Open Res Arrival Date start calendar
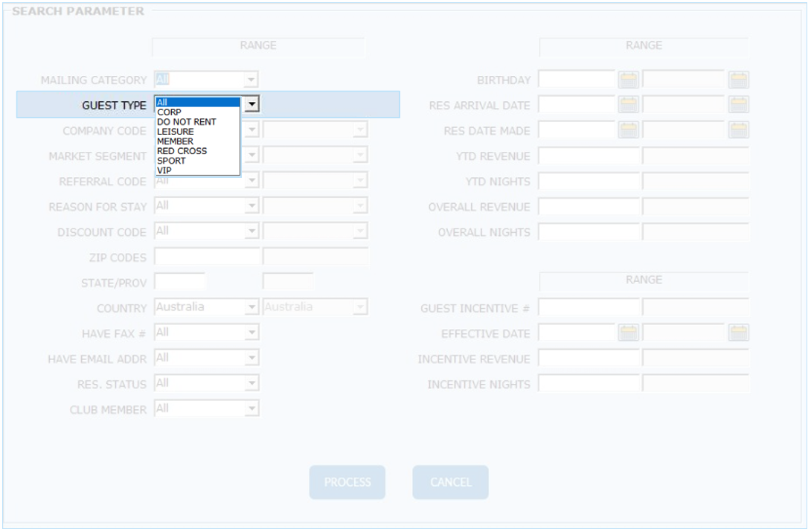811x532 pixels. tap(629, 105)
